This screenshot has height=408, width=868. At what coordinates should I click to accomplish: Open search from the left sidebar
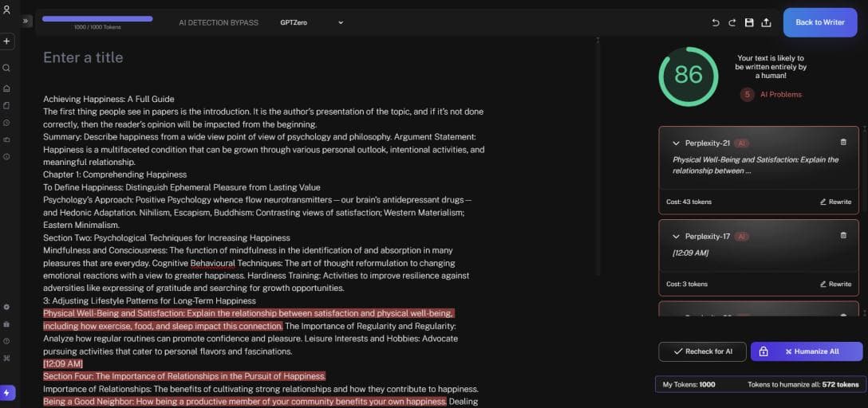pyautogui.click(x=6, y=68)
